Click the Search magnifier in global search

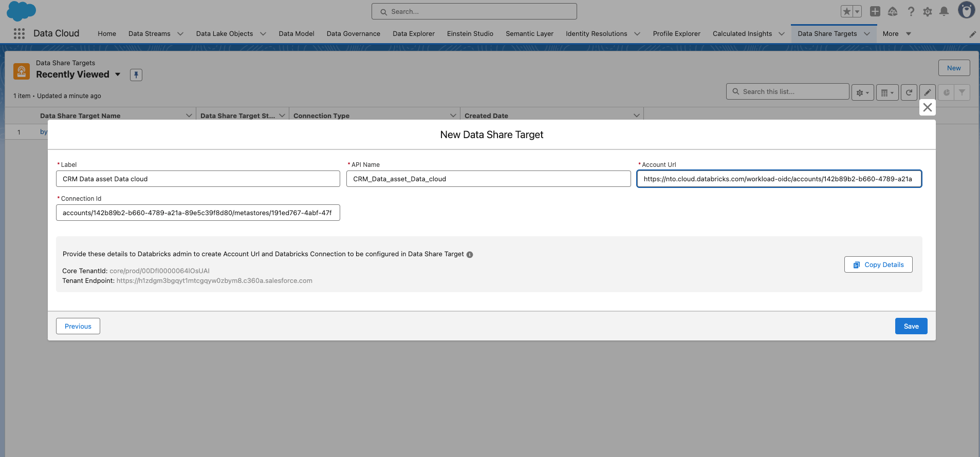pos(383,12)
